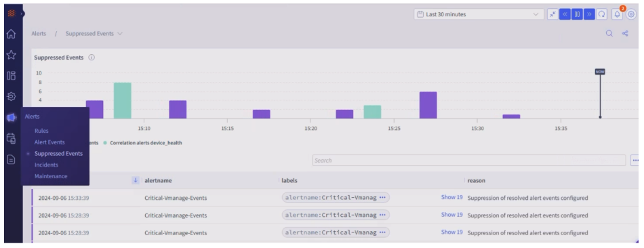
Task: Open the Favorites star icon
Action: (11, 55)
